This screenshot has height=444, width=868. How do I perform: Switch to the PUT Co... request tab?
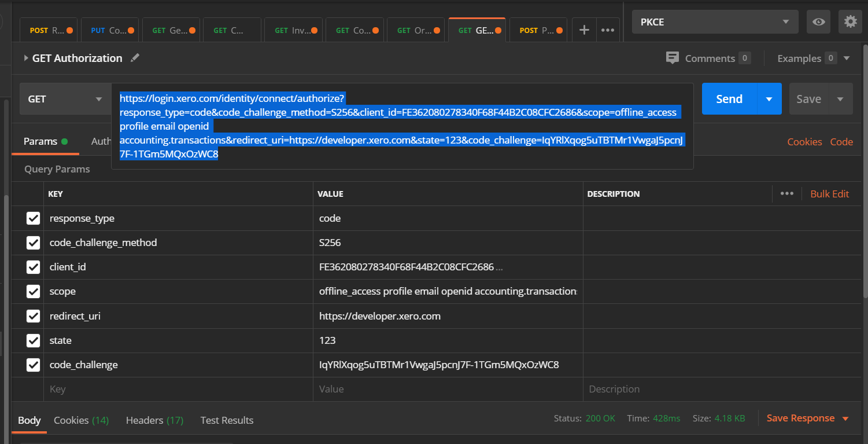109,30
